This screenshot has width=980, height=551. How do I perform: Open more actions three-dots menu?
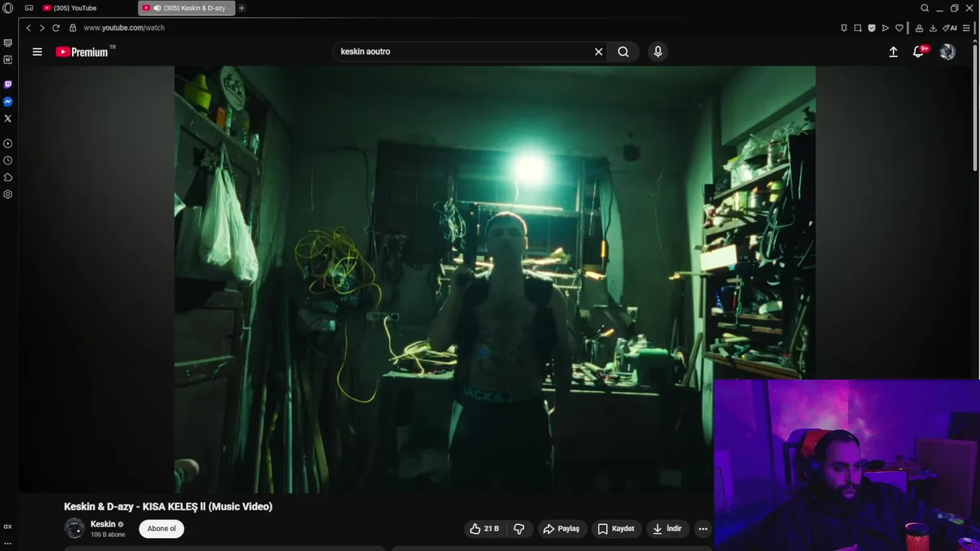pos(703,529)
